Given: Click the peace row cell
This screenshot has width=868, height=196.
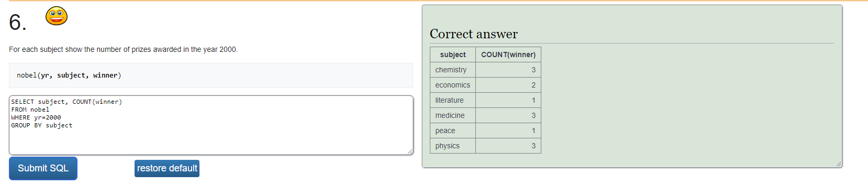Looking at the screenshot, I should pos(453,130).
